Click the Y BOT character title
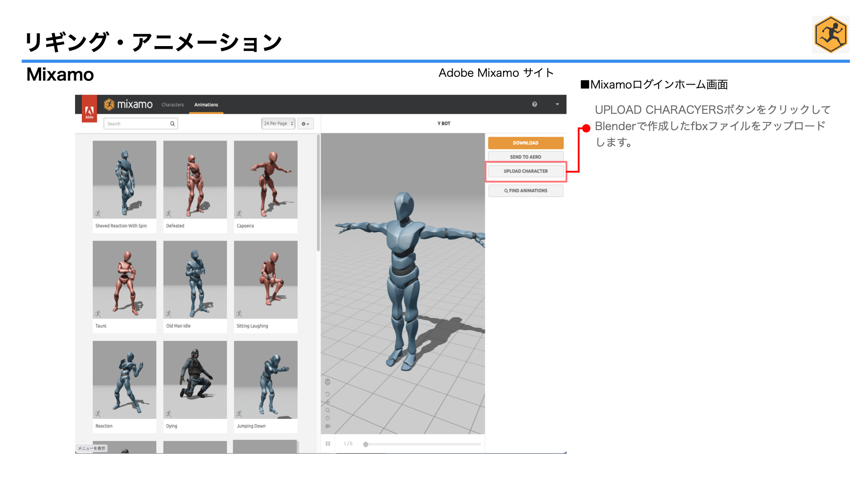 click(444, 123)
